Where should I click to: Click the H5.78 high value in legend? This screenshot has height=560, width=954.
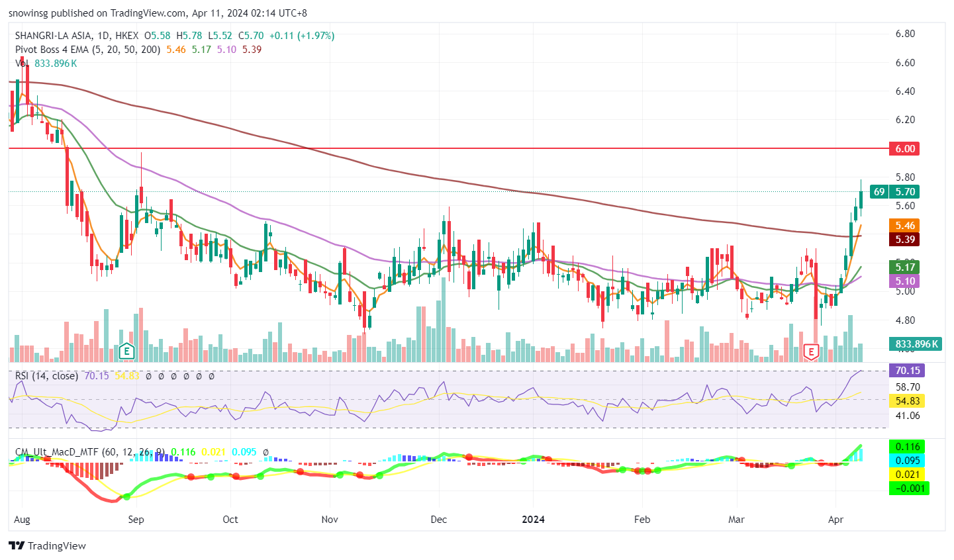pos(189,36)
